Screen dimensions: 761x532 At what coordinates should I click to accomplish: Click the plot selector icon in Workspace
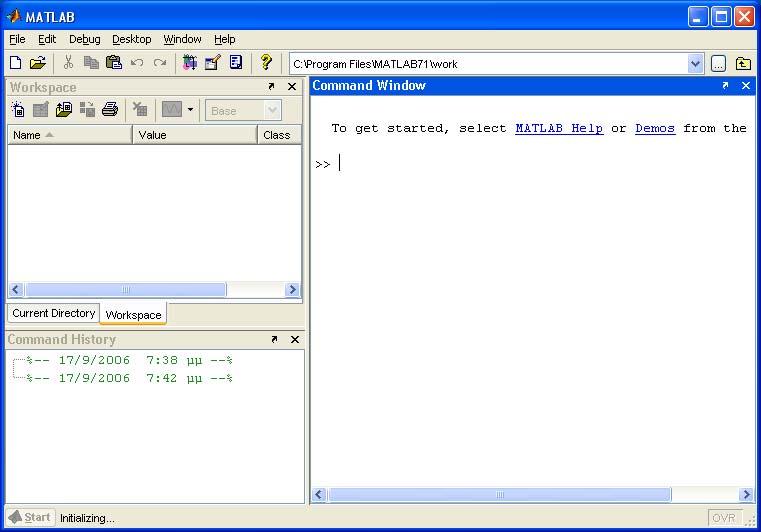click(x=172, y=109)
